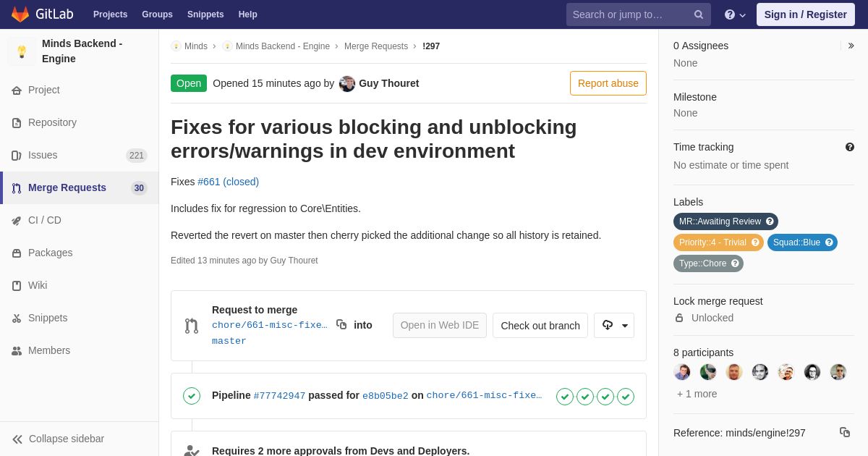This screenshot has height=456, width=868.
Task: Click the first pipeline stage status icon
Action: (565, 396)
